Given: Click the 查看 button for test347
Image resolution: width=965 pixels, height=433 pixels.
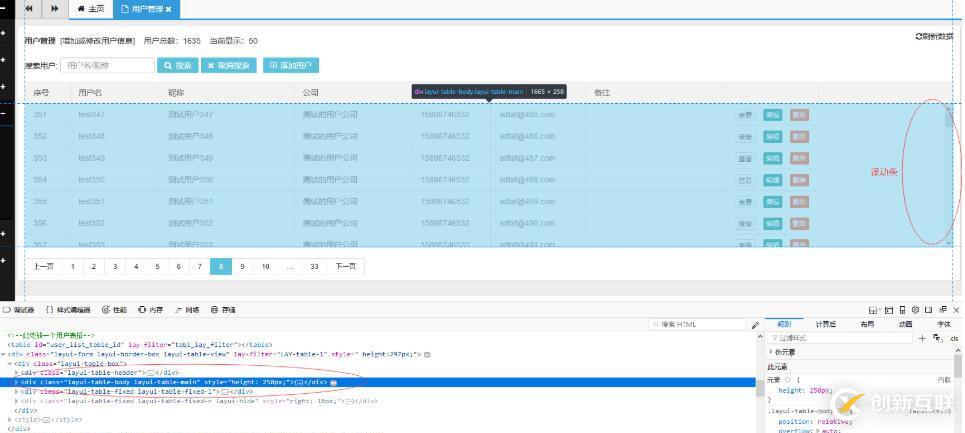Looking at the screenshot, I should (x=745, y=115).
